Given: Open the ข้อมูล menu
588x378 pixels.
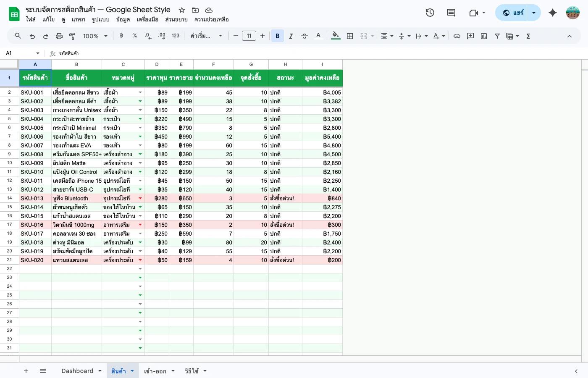Looking at the screenshot, I should 123,19.
